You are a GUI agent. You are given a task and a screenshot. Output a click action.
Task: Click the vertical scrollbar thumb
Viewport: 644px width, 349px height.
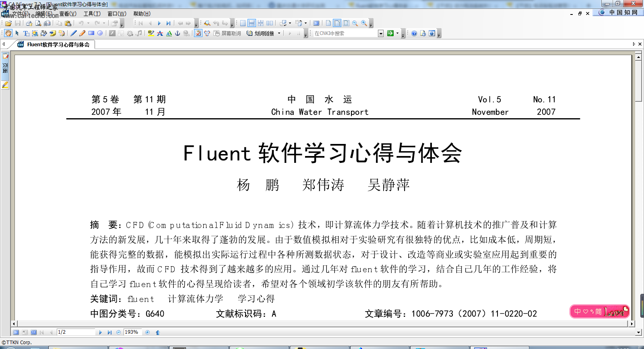click(638, 80)
